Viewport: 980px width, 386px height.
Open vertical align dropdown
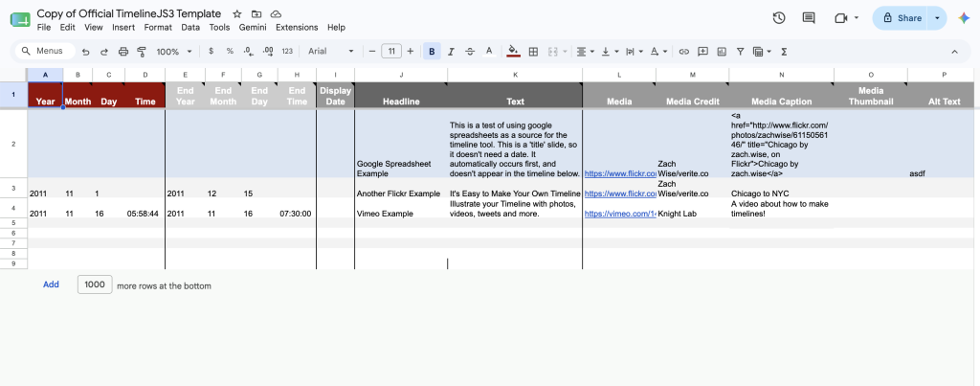click(x=610, y=52)
